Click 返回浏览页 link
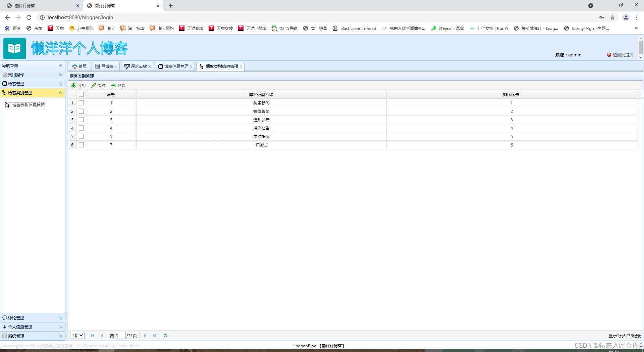The height and width of the screenshot is (352, 644). tap(620, 55)
